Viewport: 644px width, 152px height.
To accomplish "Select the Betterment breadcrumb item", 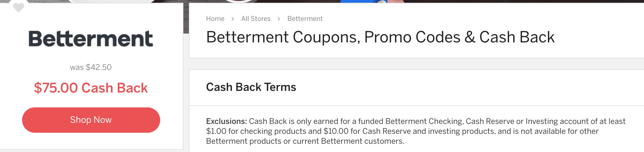I will pos(305,19).
